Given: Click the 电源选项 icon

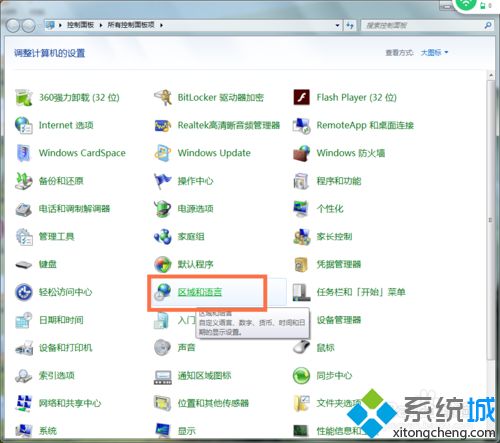Looking at the screenshot, I should click(163, 209).
